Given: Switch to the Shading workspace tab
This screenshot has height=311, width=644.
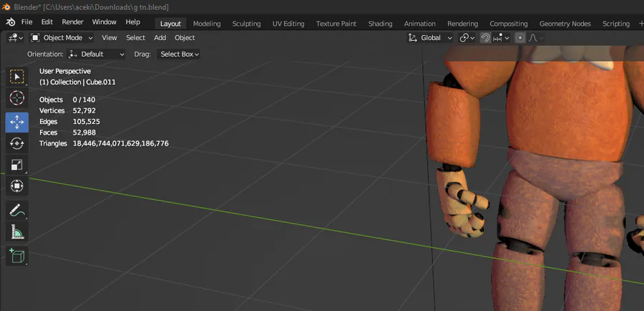Looking at the screenshot, I should (x=381, y=24).
